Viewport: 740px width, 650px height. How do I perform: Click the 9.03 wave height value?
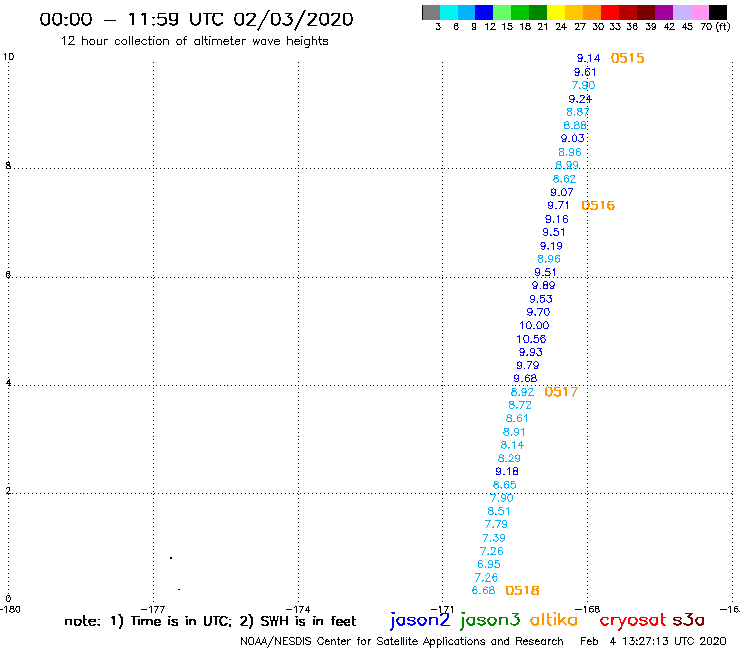point(572,139)
